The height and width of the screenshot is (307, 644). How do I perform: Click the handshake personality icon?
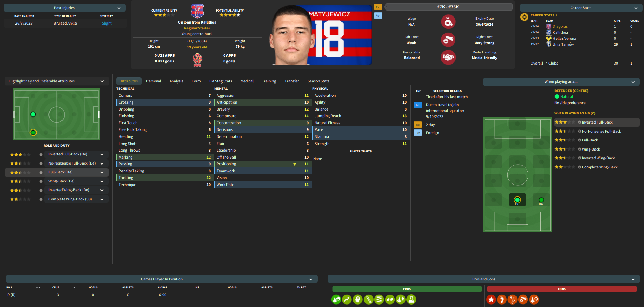click(448, 57)
